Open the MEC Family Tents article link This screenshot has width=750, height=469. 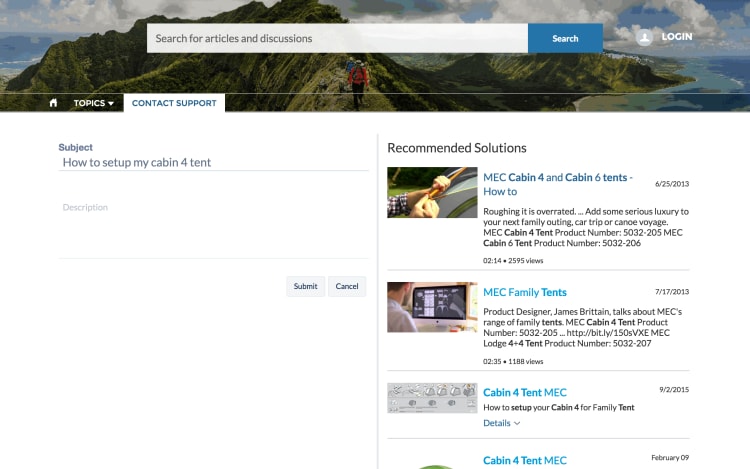[x=524, y=292]
